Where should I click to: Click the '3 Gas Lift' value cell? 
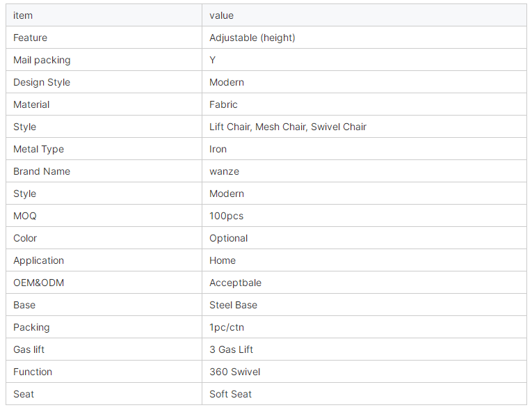364,349
